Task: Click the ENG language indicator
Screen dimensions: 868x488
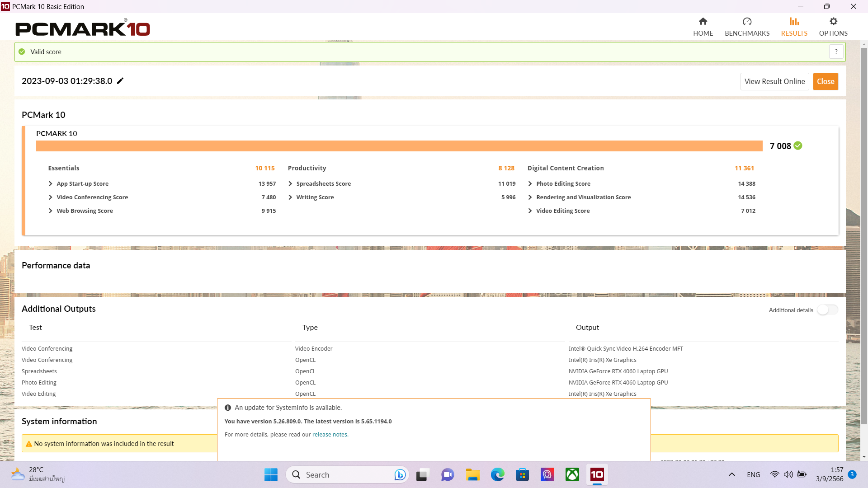Action: tap(753, 474)
